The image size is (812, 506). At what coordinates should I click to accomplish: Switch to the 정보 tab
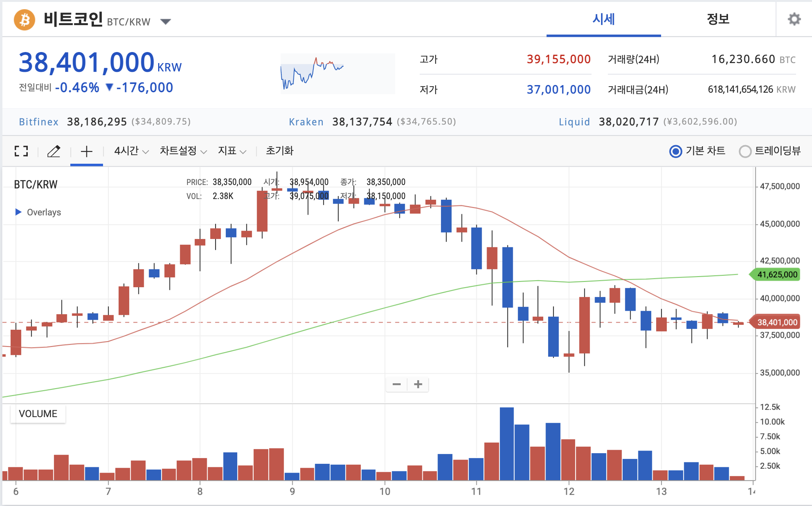point(718,19)
